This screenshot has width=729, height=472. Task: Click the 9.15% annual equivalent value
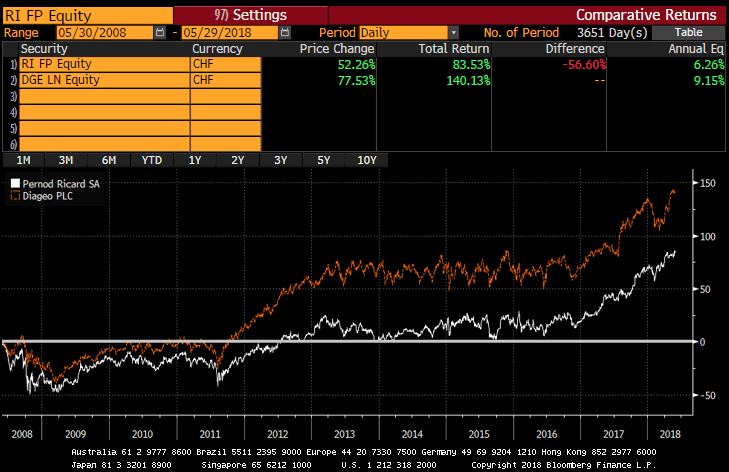click(x=709, y=80)
